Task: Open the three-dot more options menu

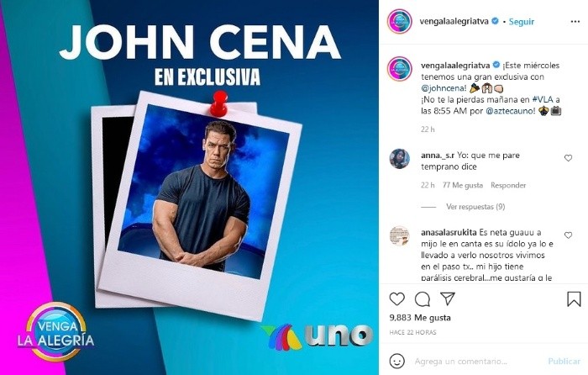Action: [575, 21]
